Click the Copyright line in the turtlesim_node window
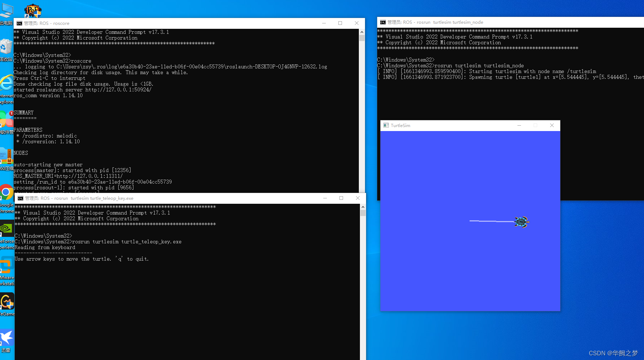644x360 pixels. coord(439,42)
